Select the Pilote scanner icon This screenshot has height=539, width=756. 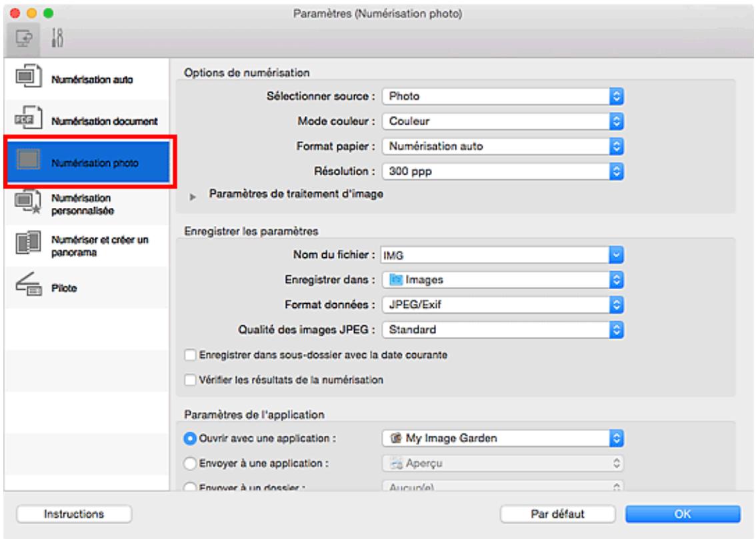(x=28, y=287)
